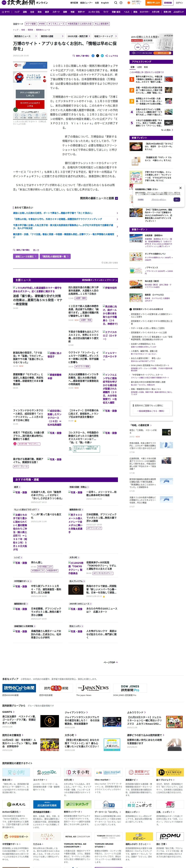
Task: Switch ranking to the 1週間 tab
Action: coord(139,67)
